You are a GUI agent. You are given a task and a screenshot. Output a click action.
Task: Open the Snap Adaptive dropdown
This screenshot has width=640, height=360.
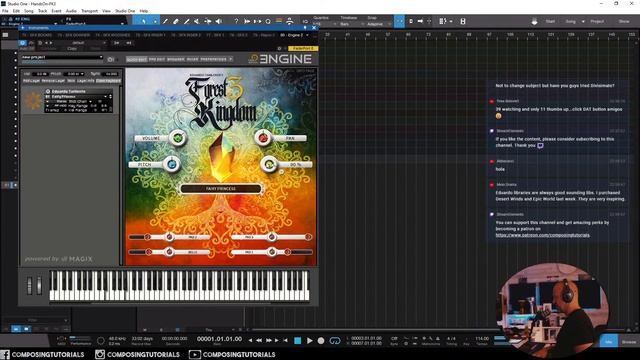coord(379,24)
